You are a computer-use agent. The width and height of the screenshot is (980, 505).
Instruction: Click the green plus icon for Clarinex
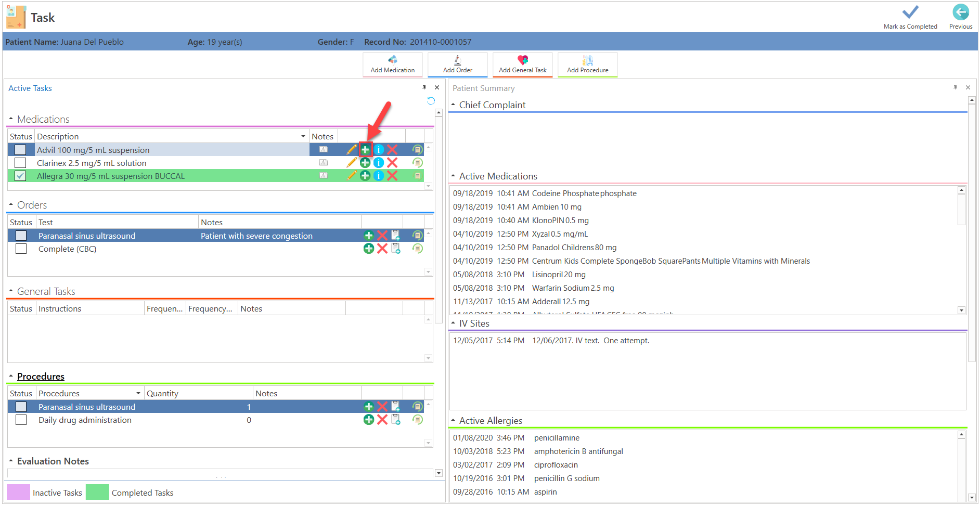[x=366, y=163]
